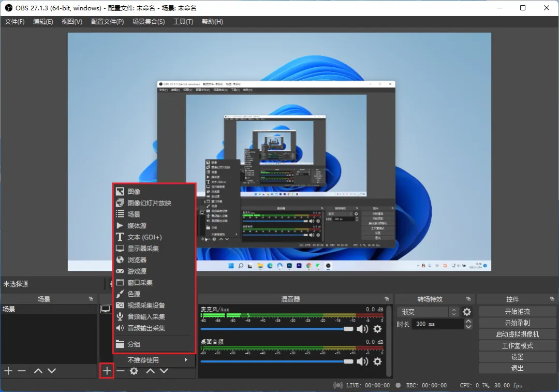
Task: Choose 图像 (image) source icon in menu
Action: point(120,192)
